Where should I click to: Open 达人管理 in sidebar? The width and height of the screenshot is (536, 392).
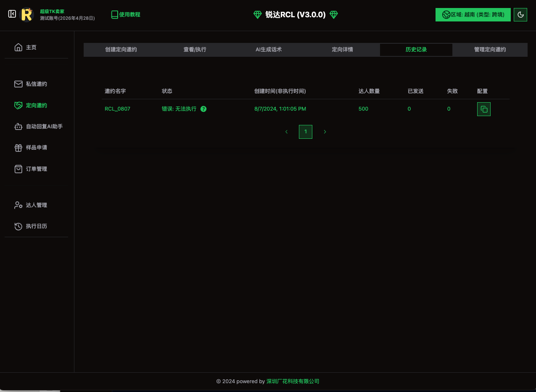36,205
